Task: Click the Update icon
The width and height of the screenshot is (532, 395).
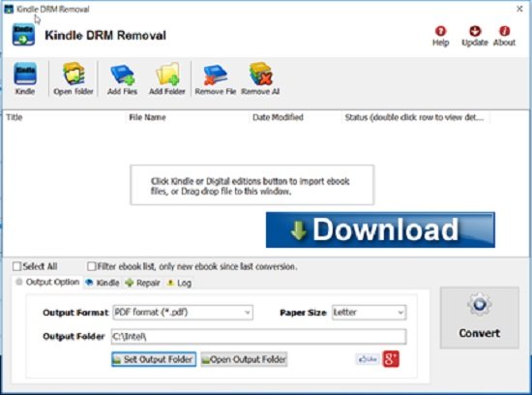Action: point(475,36)
